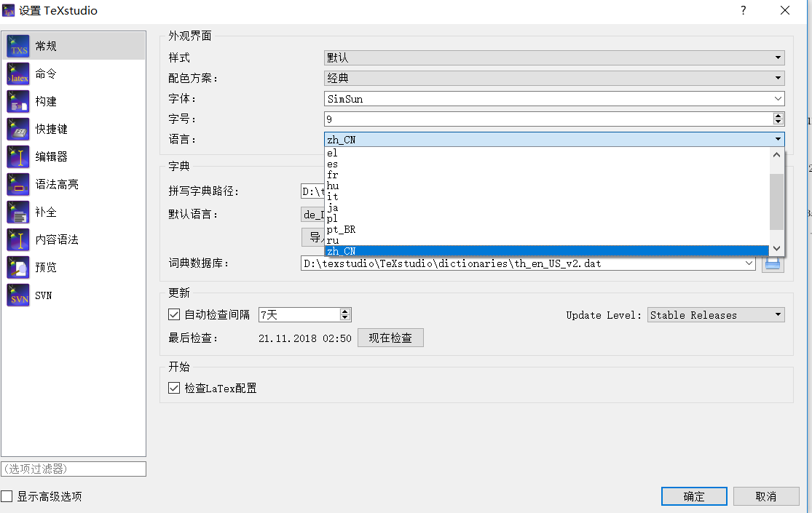Viewport: 812px width, 513px height.
Task: Click language list scrollbar up arrow
Action: click(x=776, y=155)
